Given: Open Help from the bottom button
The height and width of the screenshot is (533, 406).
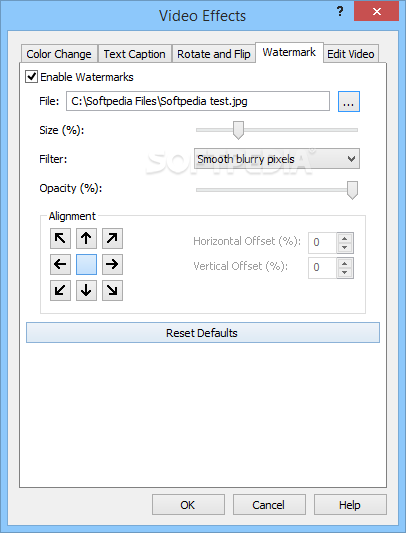Looking at the screenshot, I should point(350,505).
